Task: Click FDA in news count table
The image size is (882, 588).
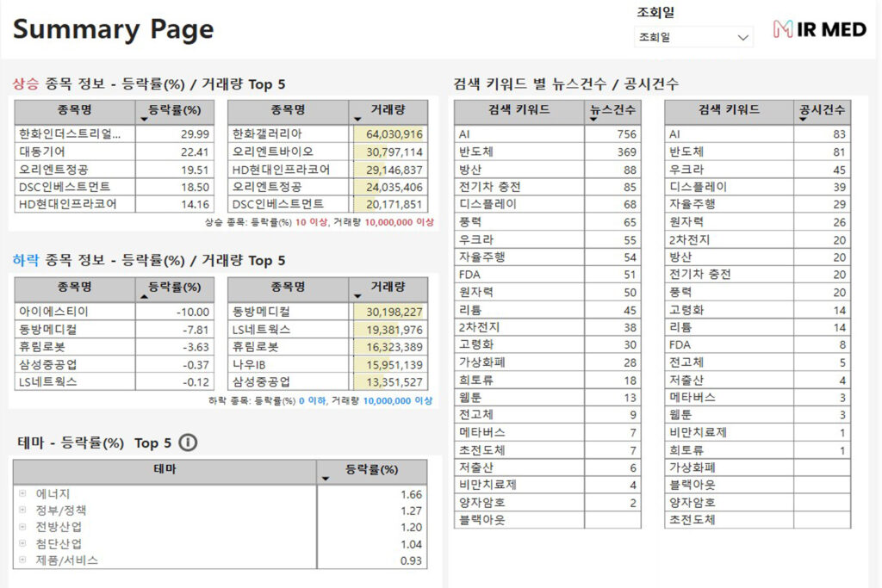Action: point(469,275)
